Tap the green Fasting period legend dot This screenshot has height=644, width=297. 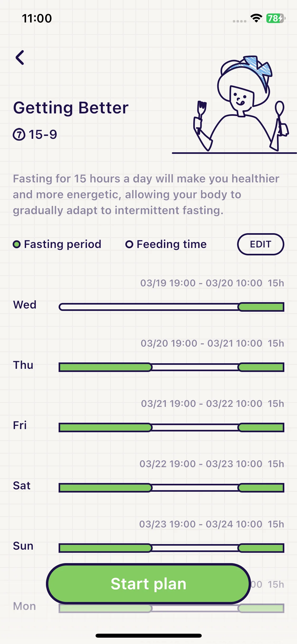17,244
